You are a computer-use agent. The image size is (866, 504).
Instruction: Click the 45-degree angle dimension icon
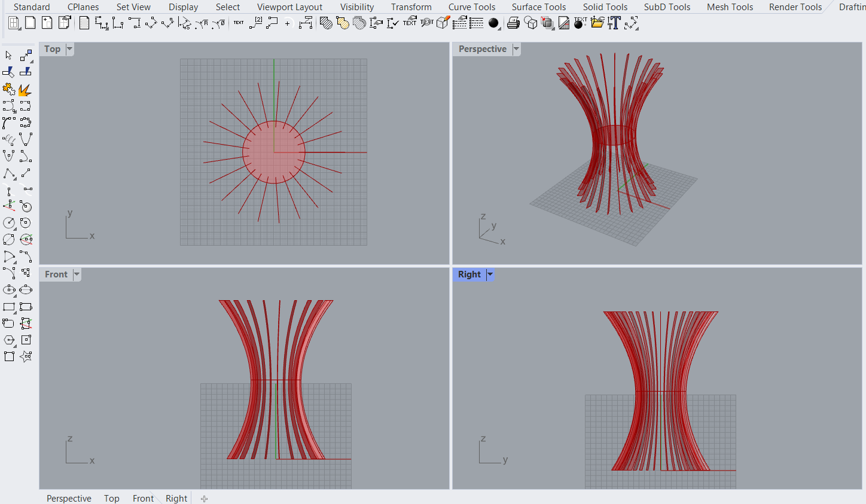[185, 23]
